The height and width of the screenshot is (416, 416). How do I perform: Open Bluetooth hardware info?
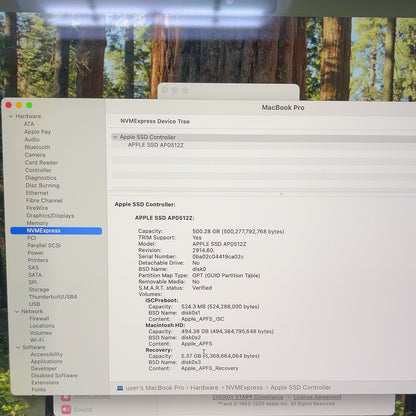click(37, 147)
